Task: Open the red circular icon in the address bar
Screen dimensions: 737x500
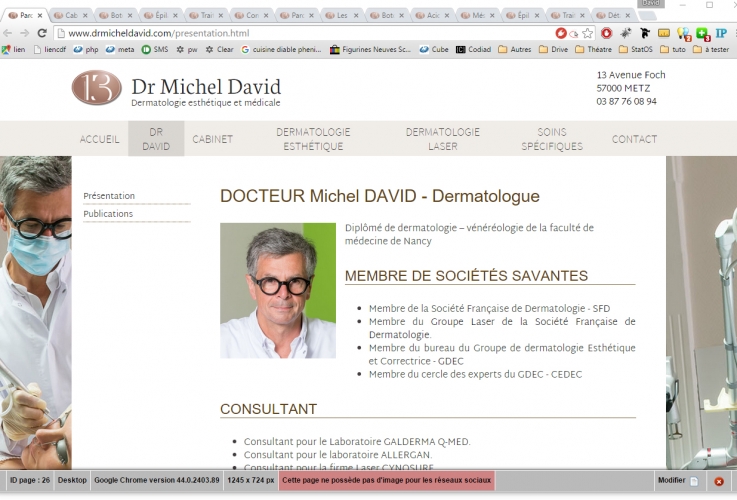Action: tap(561, 33)
